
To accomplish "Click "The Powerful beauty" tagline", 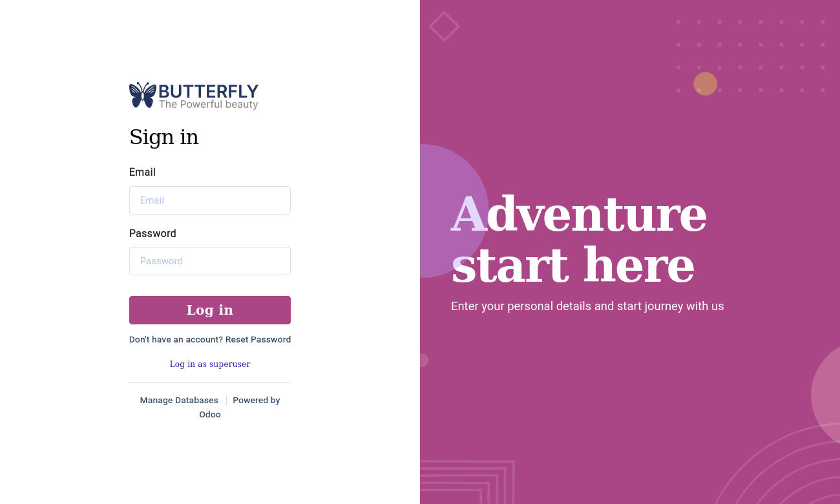I will [x=209, y=105].
